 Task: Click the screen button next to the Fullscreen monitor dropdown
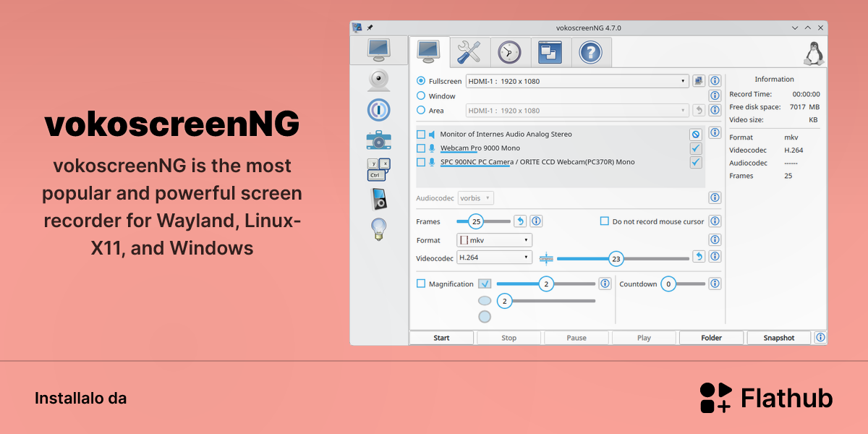(699, 81)
